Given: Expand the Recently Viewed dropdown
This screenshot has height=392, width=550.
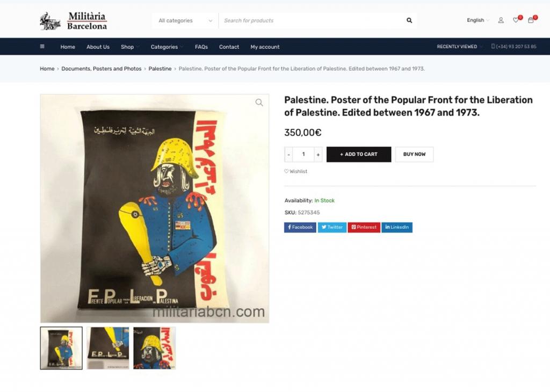Looking at the screenshot, I should click(x=460, y=47).
